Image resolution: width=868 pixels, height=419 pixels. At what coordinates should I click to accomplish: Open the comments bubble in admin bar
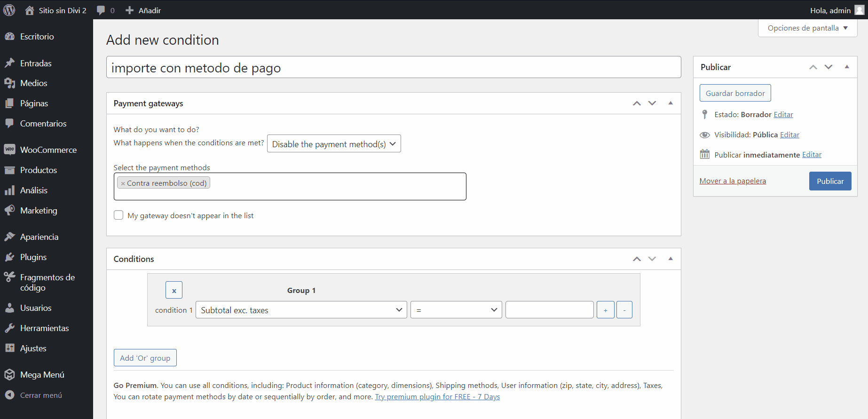[x=105, y=10]
